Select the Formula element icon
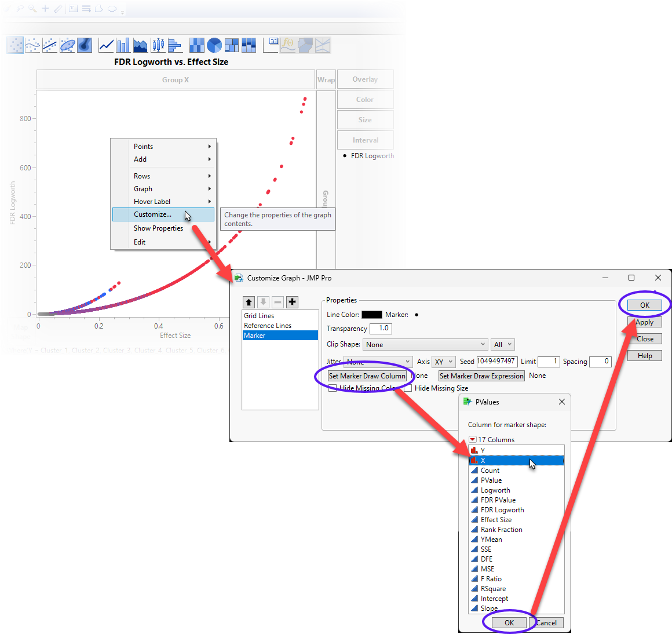Image resolution: width=672 pixels, height=634 pixels. click(288, 45)
